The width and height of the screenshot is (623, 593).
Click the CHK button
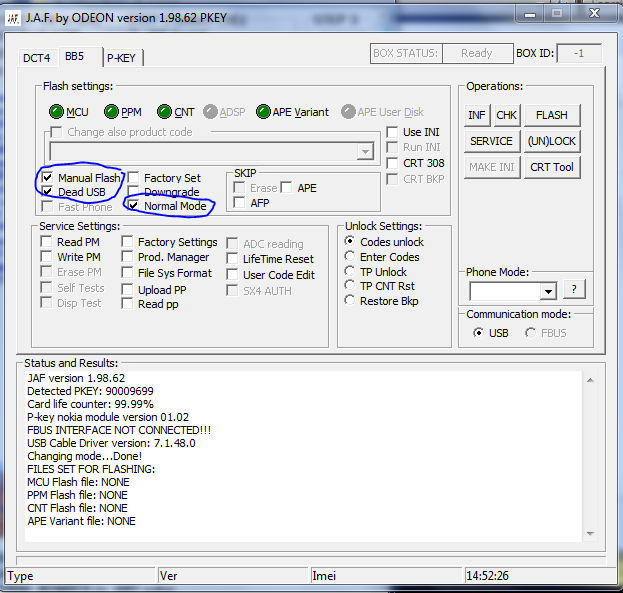pyautogui.click(x=507, y=115)
